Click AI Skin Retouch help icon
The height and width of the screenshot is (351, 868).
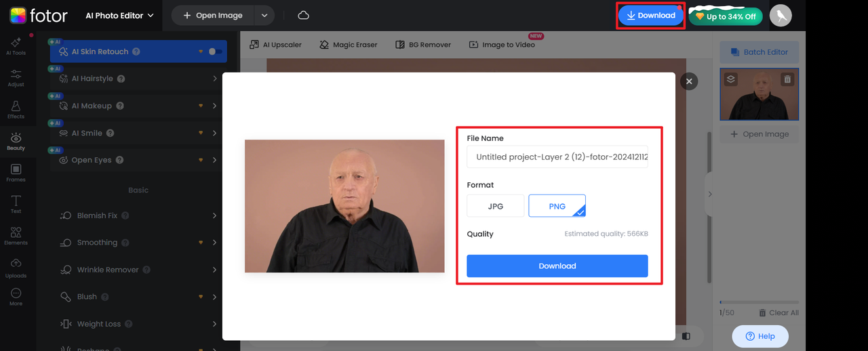(136, 51)
